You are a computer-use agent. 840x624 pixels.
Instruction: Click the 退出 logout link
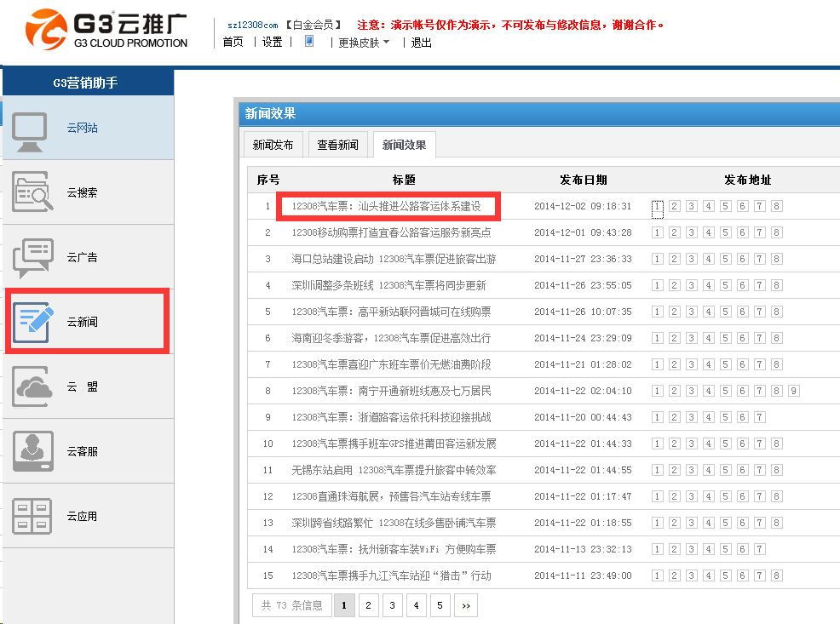(421, 43)
